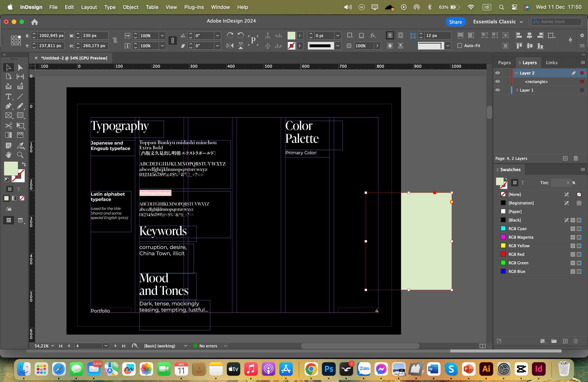Select the Eyedropper tool
This screenshot has height=382, width=588.
(x=20, y=145)
